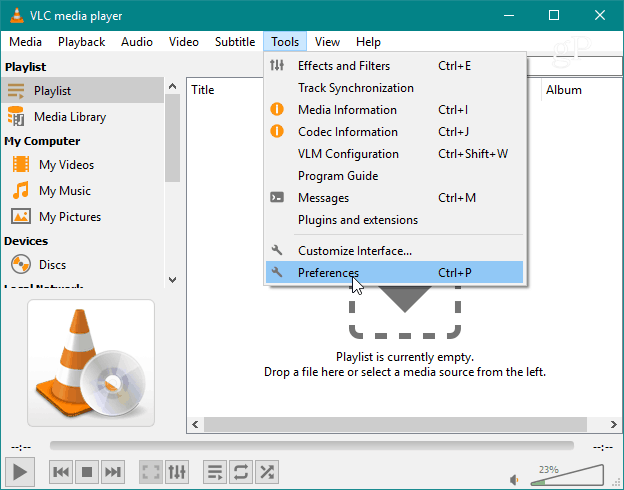Choose Customize Interface menu entry
The width and height of the screenshot is (624, 490).
click(x=394, y=251)
